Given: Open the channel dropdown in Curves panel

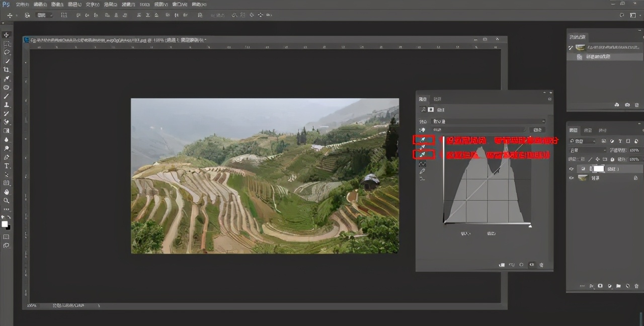Looking at the screenshot, I should 478,130.
